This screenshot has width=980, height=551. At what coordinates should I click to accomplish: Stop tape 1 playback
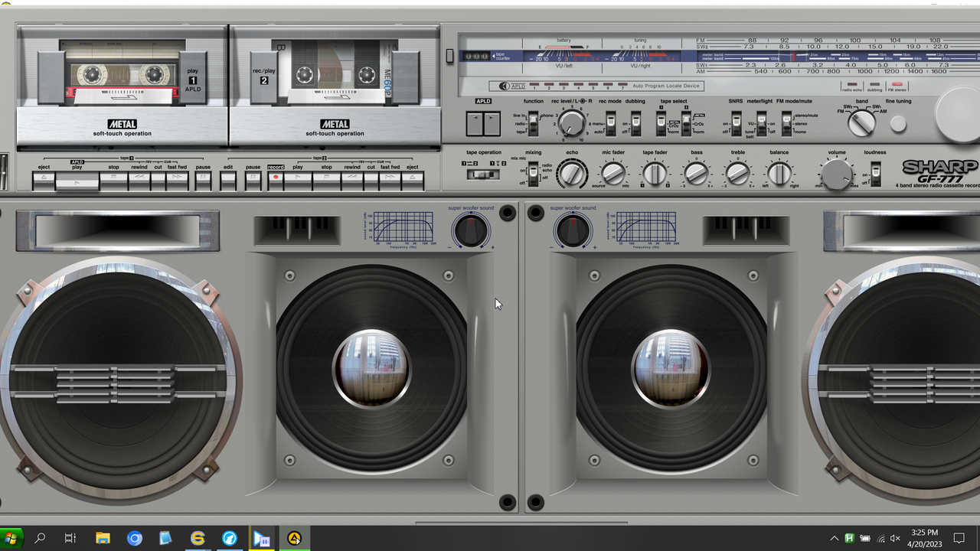(113, 181)
